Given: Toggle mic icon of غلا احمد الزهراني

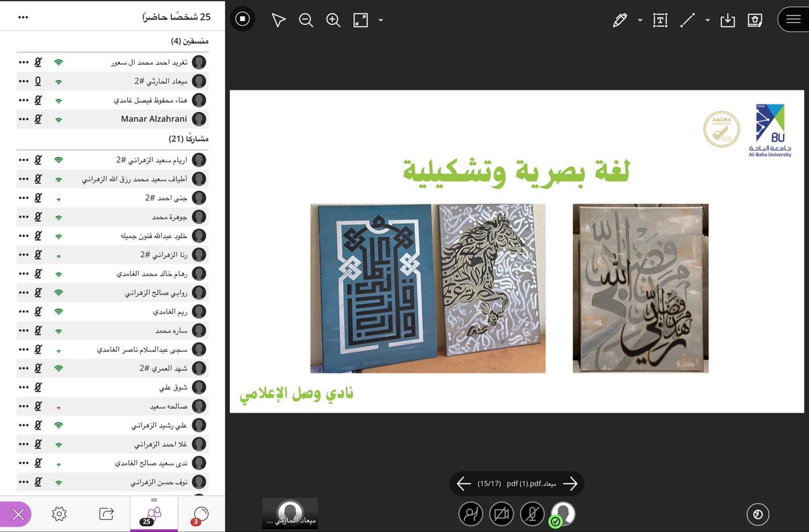Looking at the screenshot, I should (38, 445).
